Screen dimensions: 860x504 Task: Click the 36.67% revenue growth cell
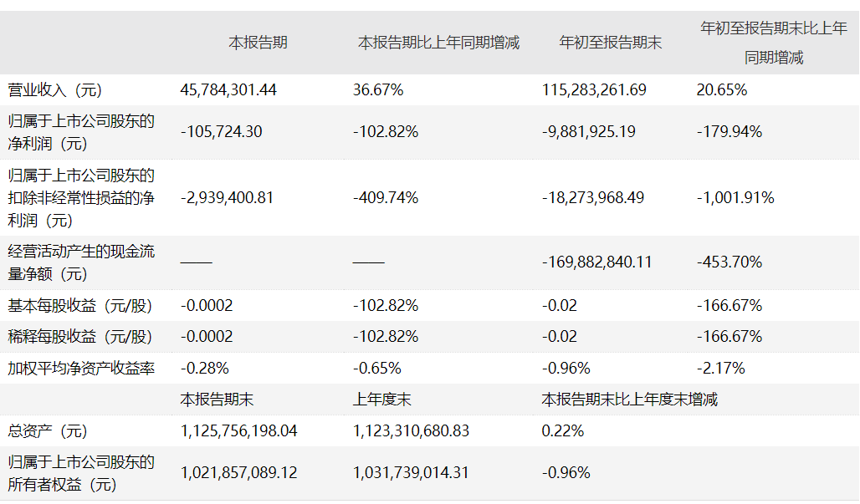tap(378, 89)
